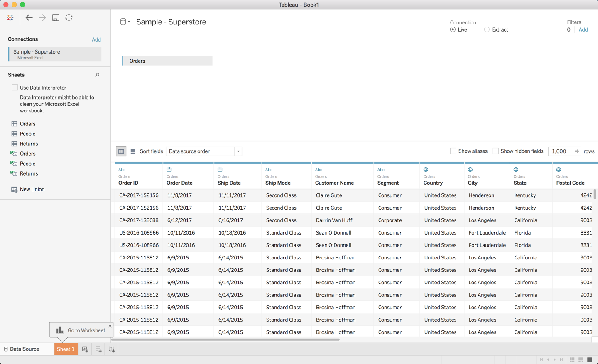Search sheets with the magnifier icon
Image resolution: width=598 pixels, height=364 pixels.
(97, 75)
